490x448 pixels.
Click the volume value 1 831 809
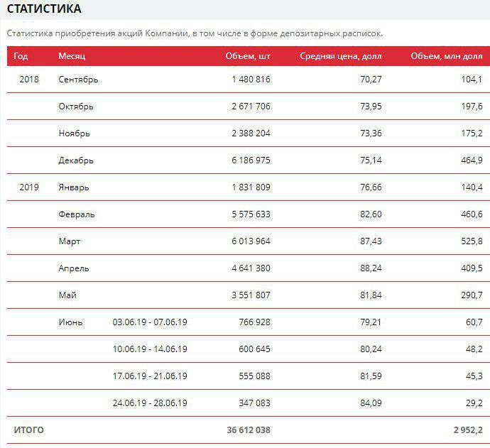pos(251,187)
